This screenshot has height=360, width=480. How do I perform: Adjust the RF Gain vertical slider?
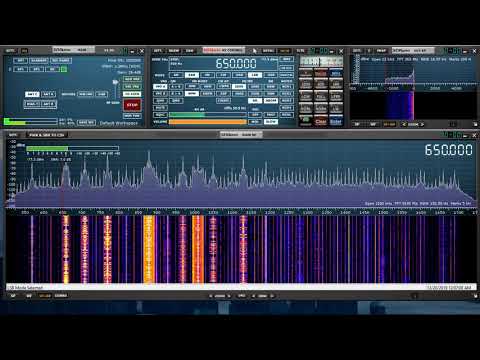(115, 90)
